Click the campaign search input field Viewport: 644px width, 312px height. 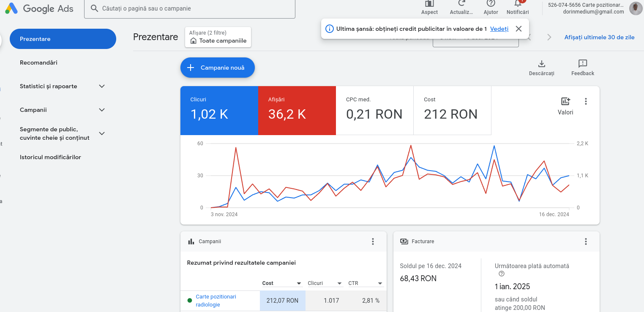click(x=194, y=8)
